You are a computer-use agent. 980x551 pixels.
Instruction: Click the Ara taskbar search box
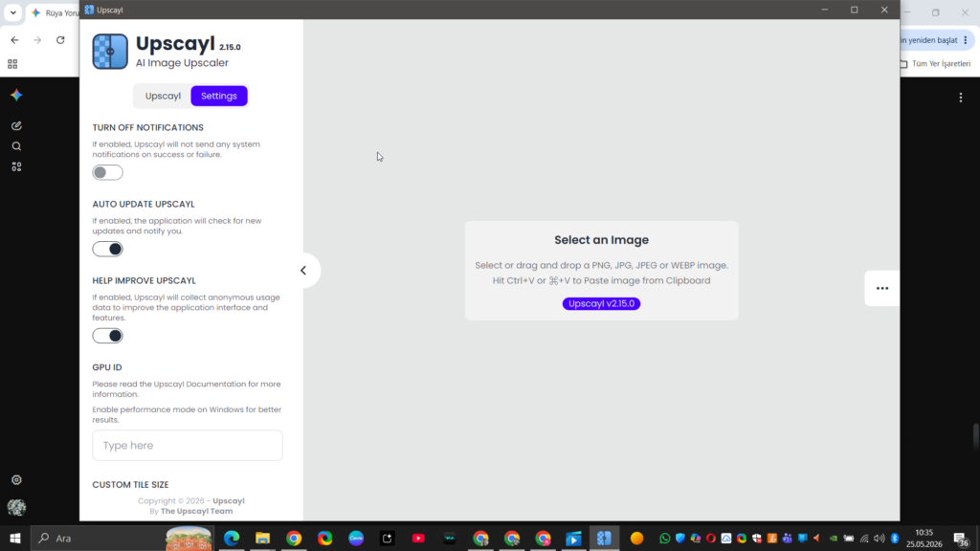point(122,538)
